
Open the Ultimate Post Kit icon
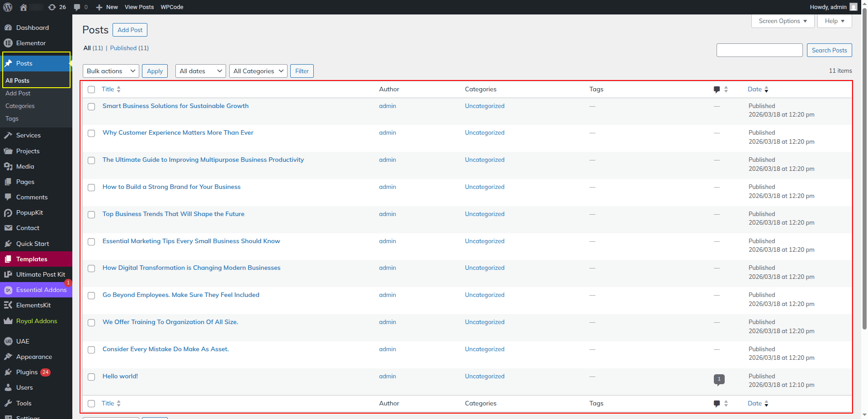(8, 274)
